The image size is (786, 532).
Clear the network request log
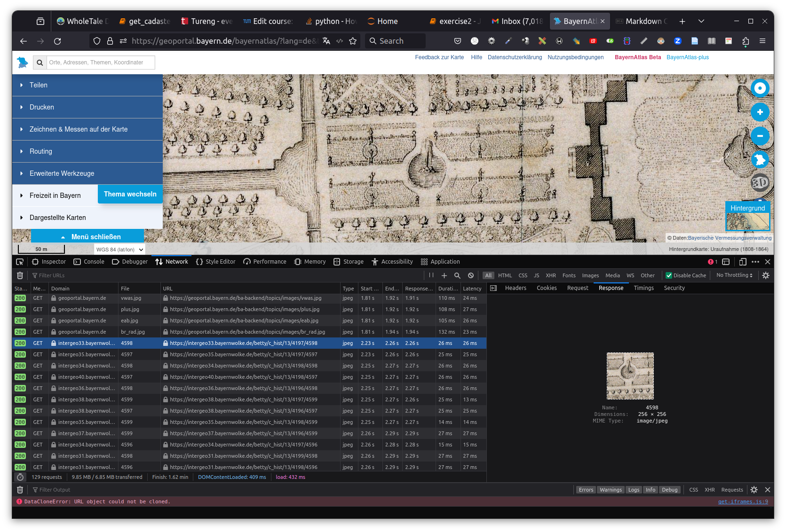coord(20,275)
